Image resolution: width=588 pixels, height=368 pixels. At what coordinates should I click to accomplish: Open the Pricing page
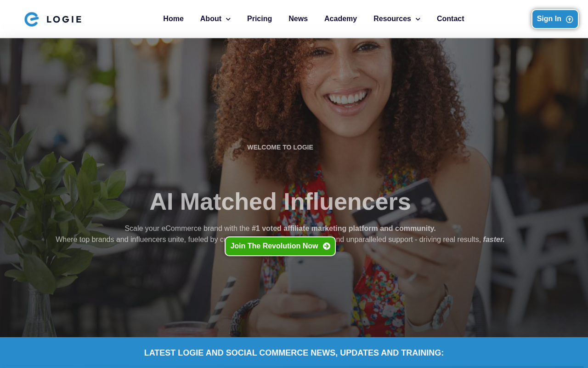(x=260, y=19)
